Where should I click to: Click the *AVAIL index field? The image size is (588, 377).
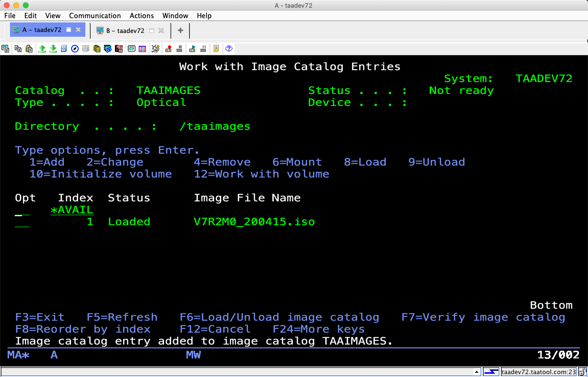(x=72, y=210)
